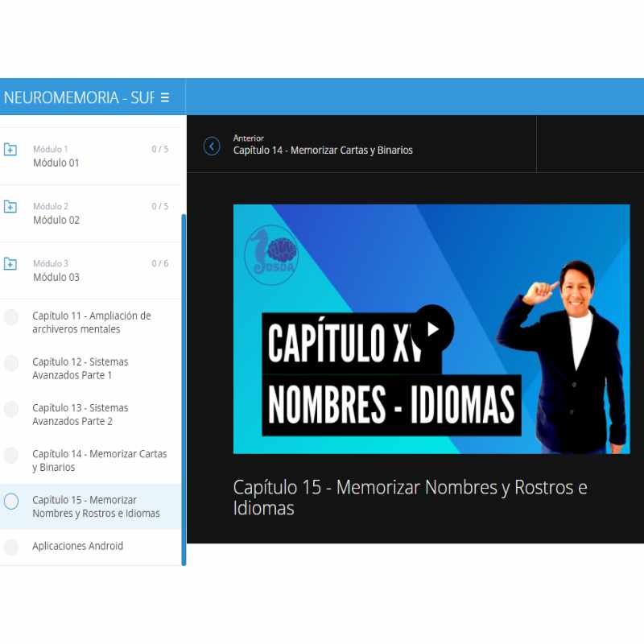The width and height of the screenshot is (644, 644).
Task: Expand Módulo 03 folder icon
Action: click(x=10, y=264)
